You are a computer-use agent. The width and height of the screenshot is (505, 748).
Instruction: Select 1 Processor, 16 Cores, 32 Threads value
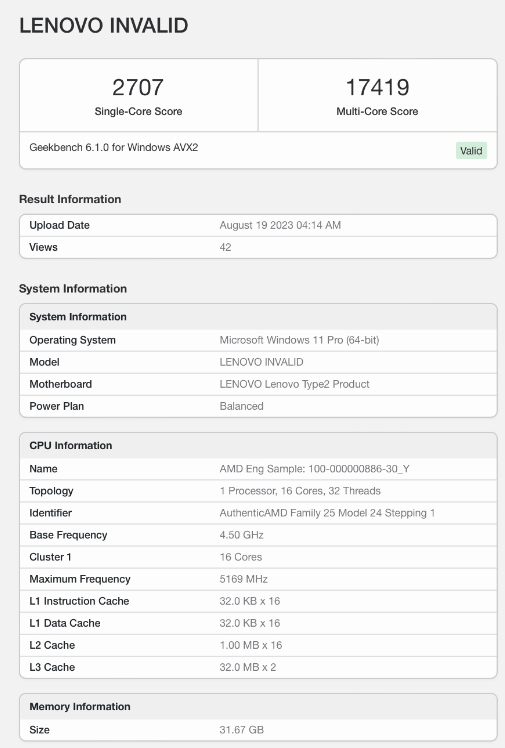[300, 491]
